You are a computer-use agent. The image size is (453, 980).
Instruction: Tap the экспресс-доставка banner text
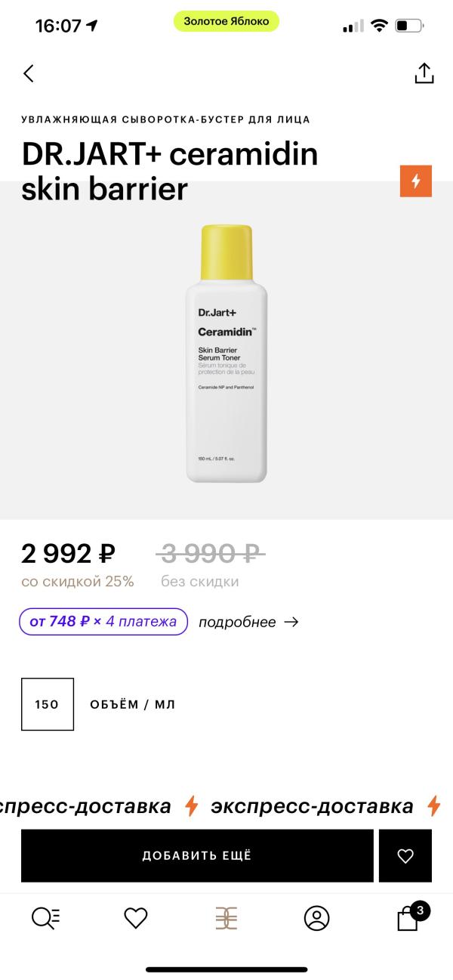312,805
